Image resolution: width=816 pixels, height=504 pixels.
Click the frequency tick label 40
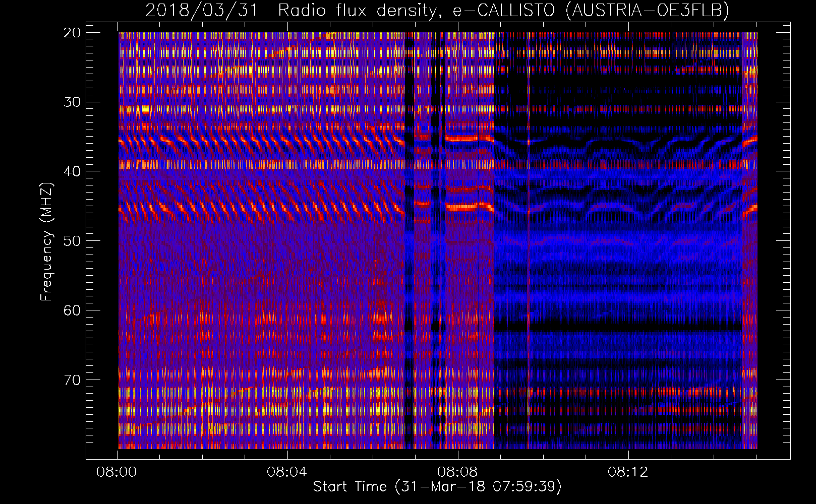(x=73, y=171)
